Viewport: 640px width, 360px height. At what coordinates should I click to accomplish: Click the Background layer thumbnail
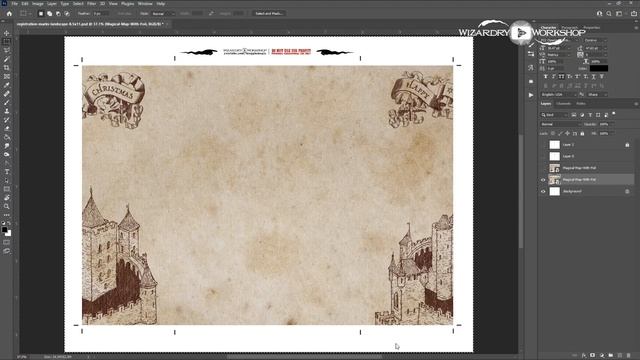click(x=555, y=191)
